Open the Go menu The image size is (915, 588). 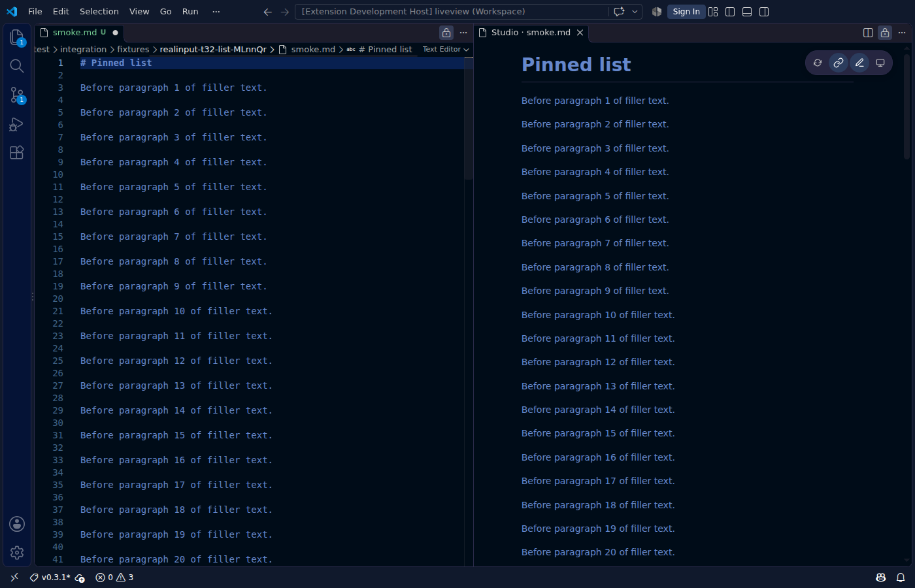166,11
